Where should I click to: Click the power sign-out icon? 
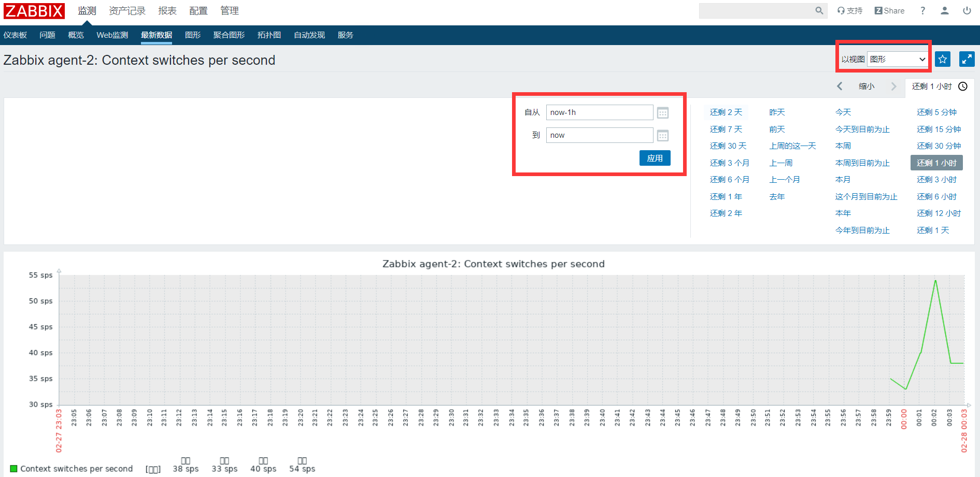click(x=967, y=11)
